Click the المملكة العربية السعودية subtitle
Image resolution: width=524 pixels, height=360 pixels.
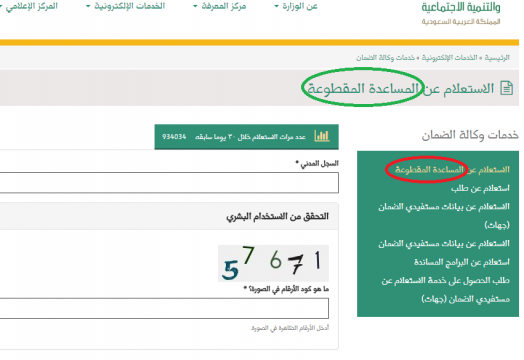[x=461, y=21]
